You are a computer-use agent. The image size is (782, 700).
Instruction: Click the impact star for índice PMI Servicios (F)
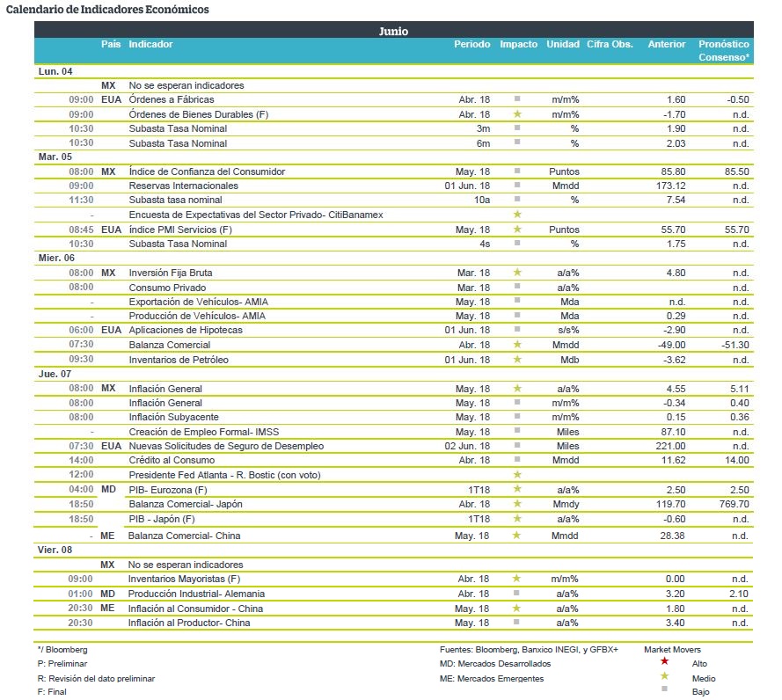tap(517, 229)
